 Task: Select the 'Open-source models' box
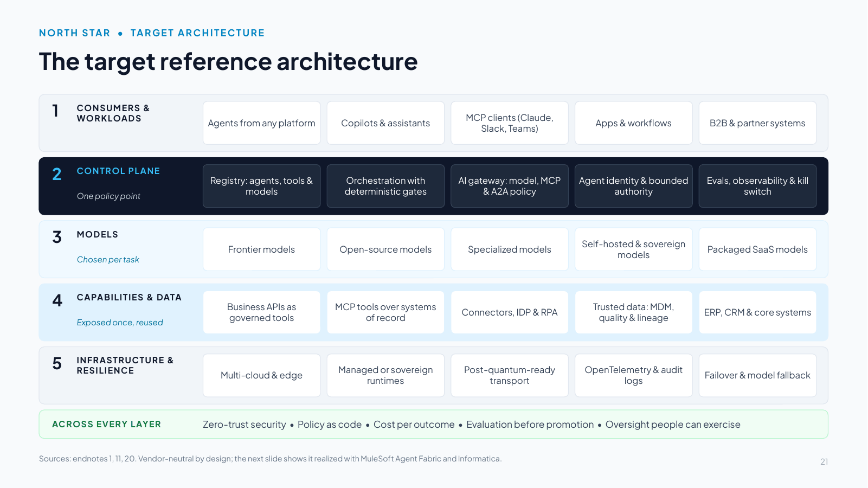coord(385,249)
